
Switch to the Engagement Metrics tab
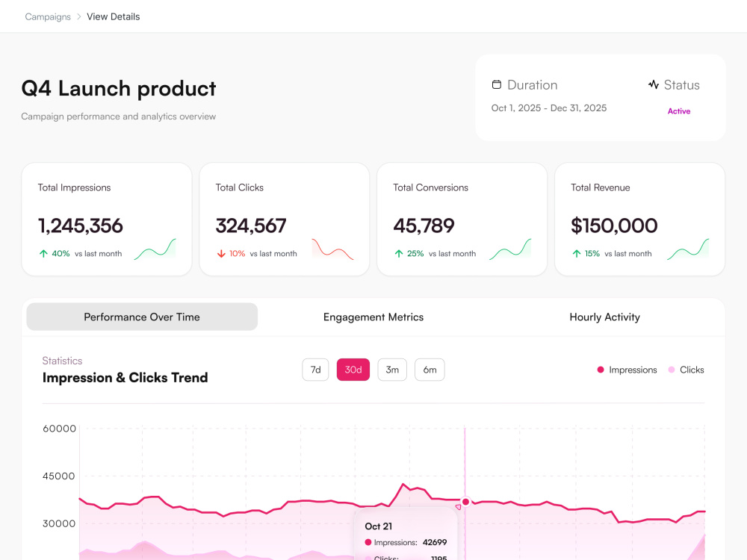tap(373, 317)
